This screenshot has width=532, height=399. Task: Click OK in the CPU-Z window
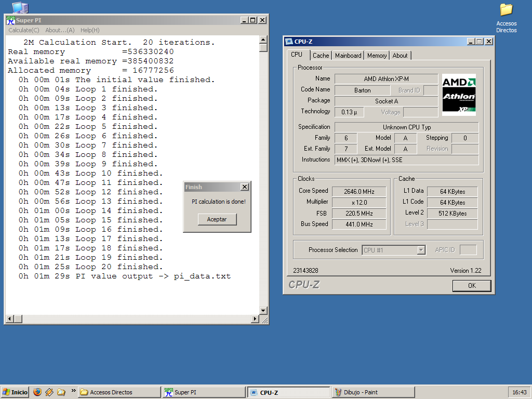coord(471,285)
